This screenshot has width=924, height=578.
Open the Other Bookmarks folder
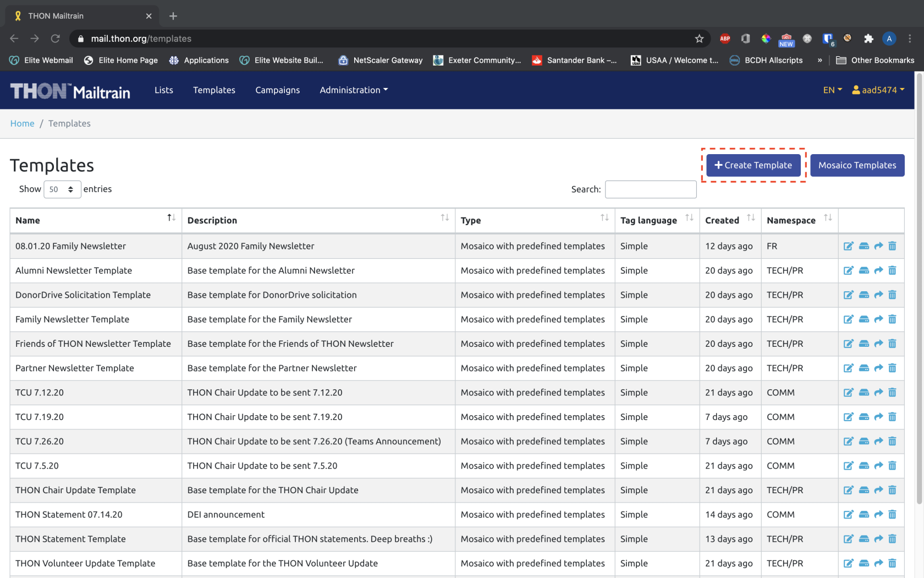pos(875,60)
